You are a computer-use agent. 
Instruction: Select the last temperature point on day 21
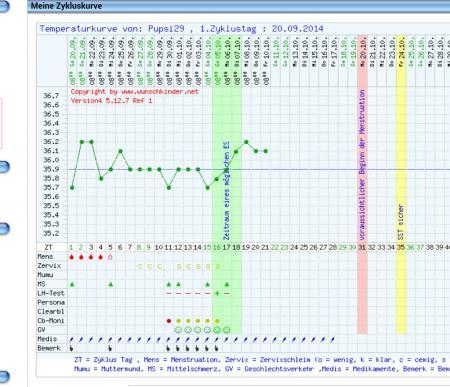[266, 151]
